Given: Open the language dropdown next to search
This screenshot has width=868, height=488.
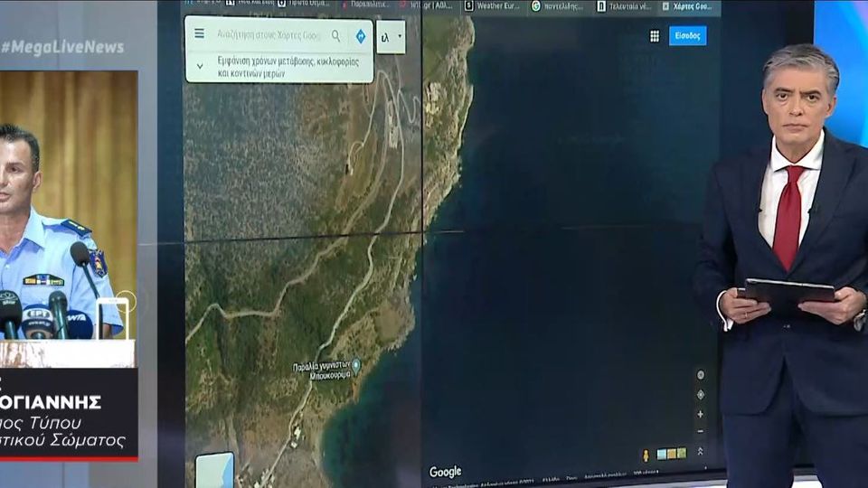Looking at the screenshot, I should point(391,37).
